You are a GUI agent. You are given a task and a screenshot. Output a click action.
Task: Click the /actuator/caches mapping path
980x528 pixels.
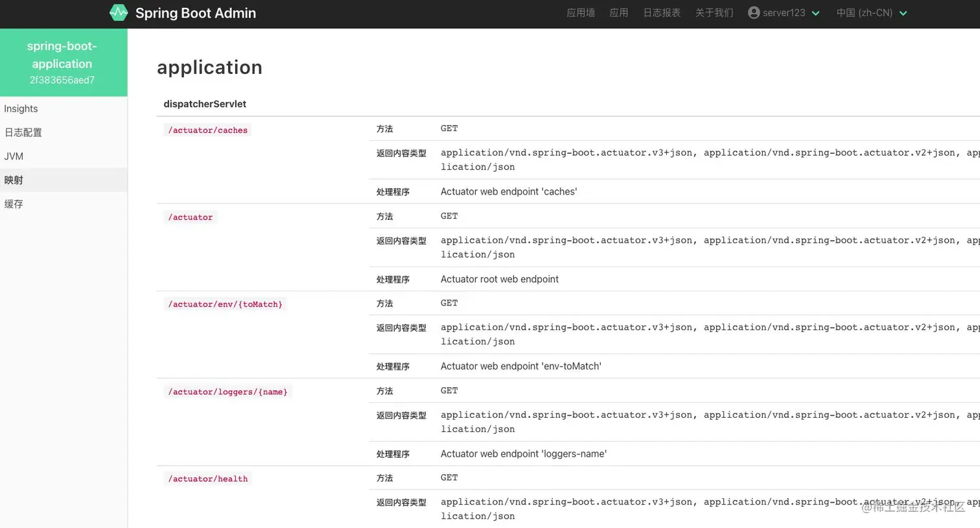click(x=207, y=130)
